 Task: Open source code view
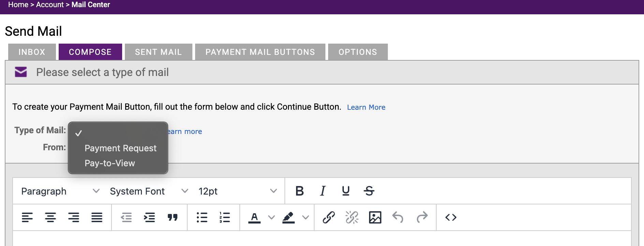point(451,217)
